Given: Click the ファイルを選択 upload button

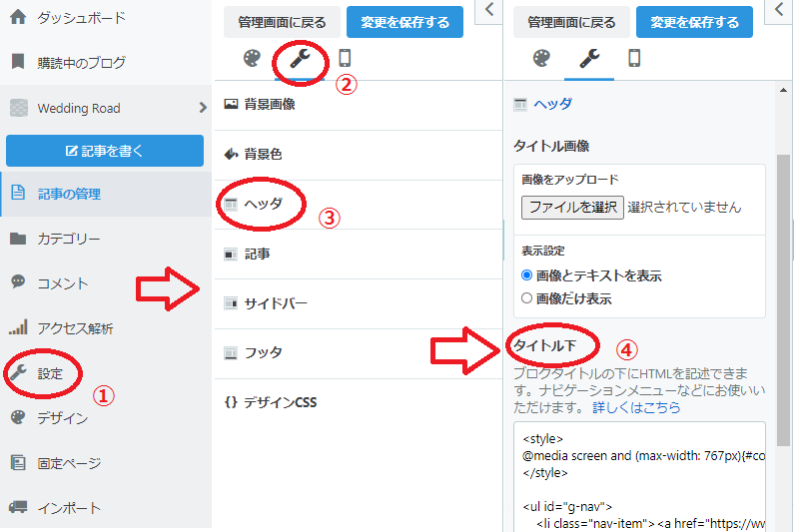Looking at the screenshot, I should tap(572, 207).
